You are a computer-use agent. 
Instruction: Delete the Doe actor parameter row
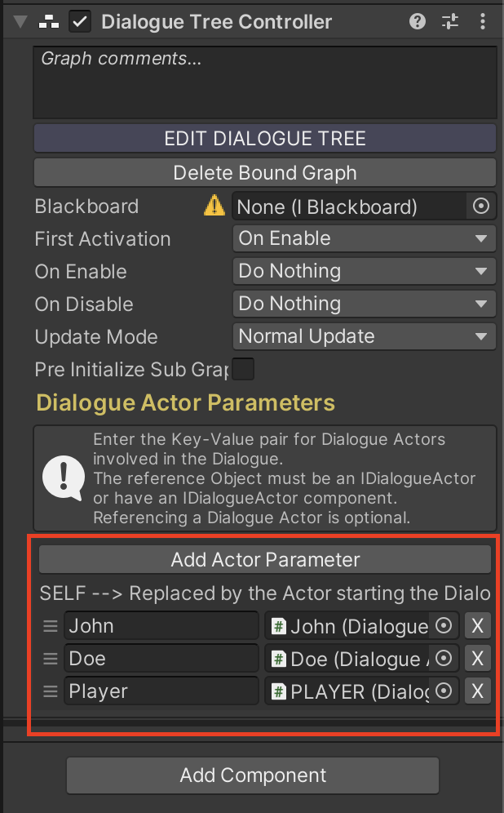point(478,659)
